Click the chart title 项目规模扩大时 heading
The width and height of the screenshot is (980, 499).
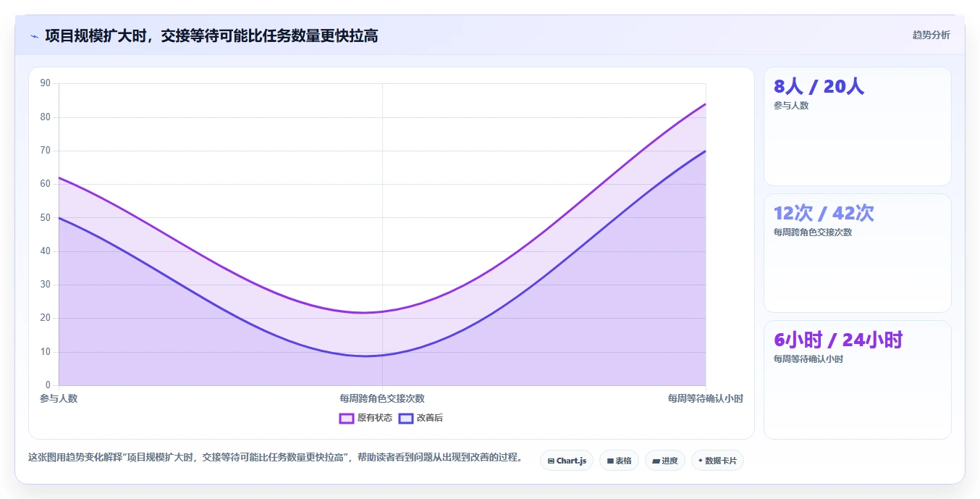pos(211,35)
